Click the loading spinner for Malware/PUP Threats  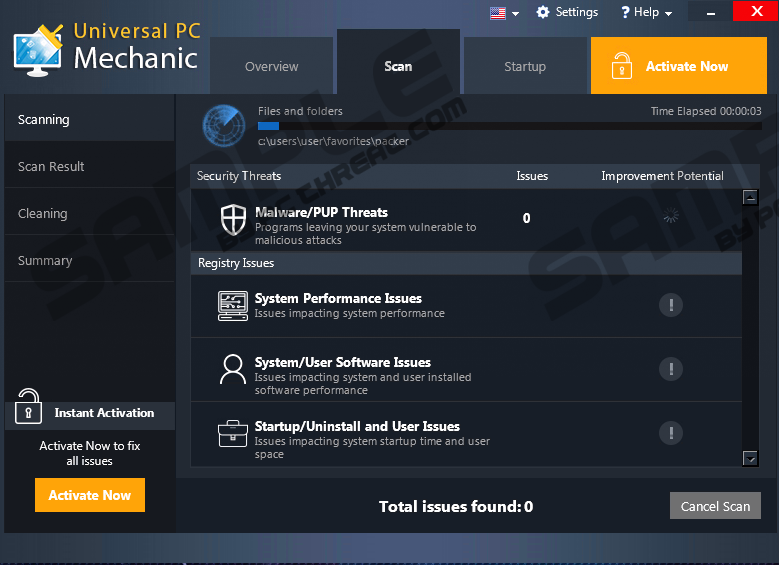(x=671, y=215)
